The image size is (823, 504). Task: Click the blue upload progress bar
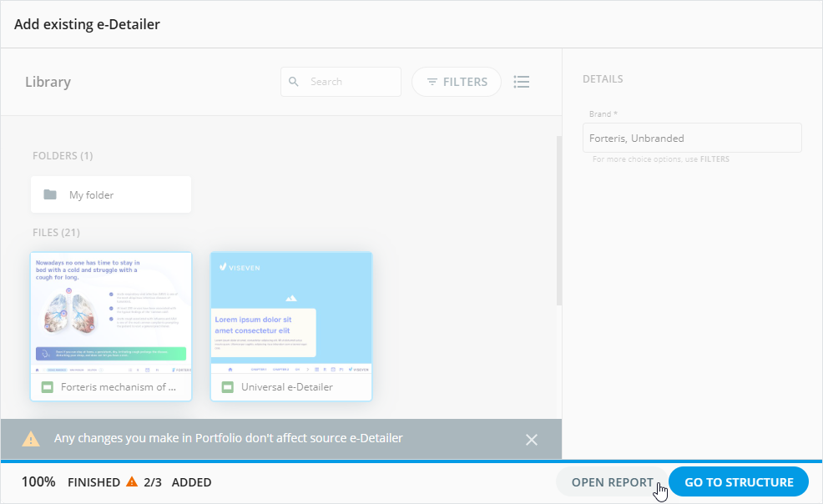coord(411,461)
